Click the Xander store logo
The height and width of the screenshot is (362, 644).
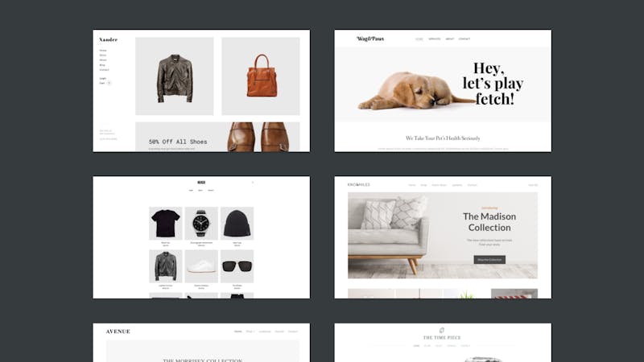(x=108, y=39)
